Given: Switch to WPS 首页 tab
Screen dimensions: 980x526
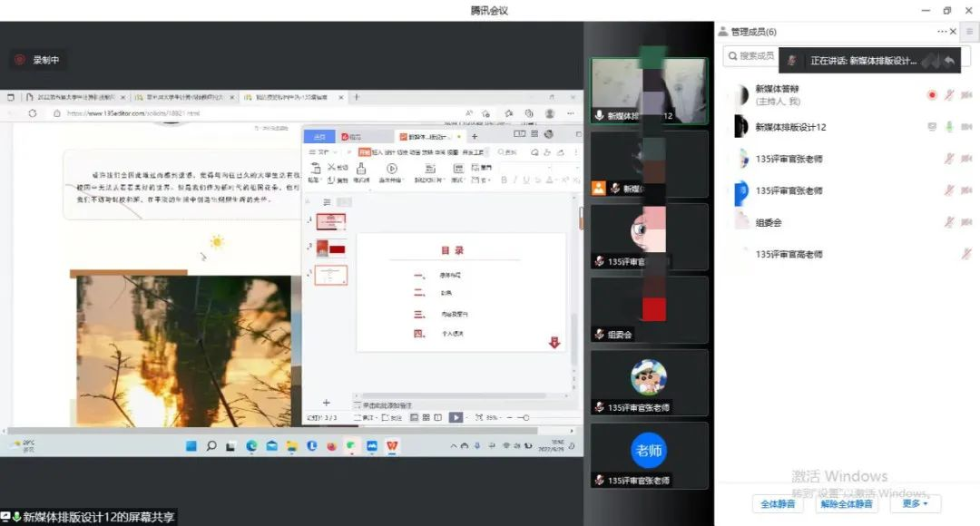Looking at the screenshot, I should pos(319,136).
